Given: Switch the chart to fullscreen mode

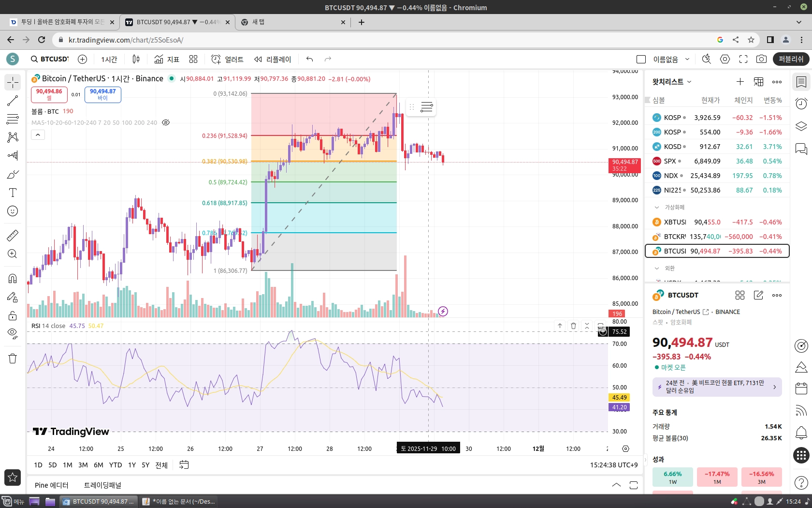Looking at the screenshot, I should [743, 59].
